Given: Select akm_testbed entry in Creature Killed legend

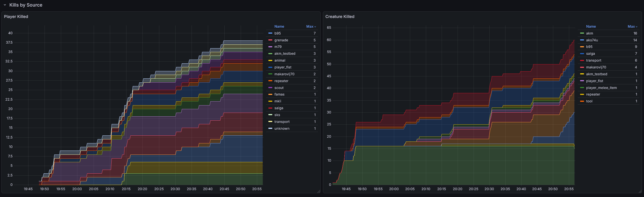Looking at the screenshot, I should [597, 74].
